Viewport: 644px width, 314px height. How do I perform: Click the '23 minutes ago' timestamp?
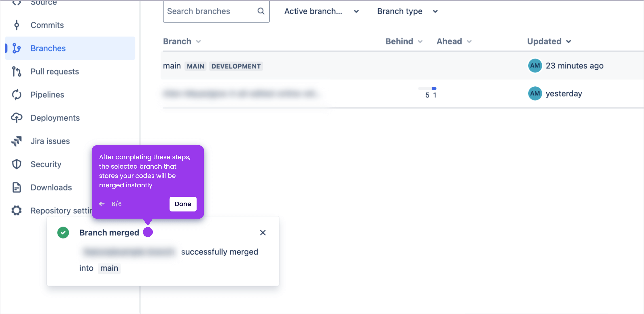click(x=574, y=66)
